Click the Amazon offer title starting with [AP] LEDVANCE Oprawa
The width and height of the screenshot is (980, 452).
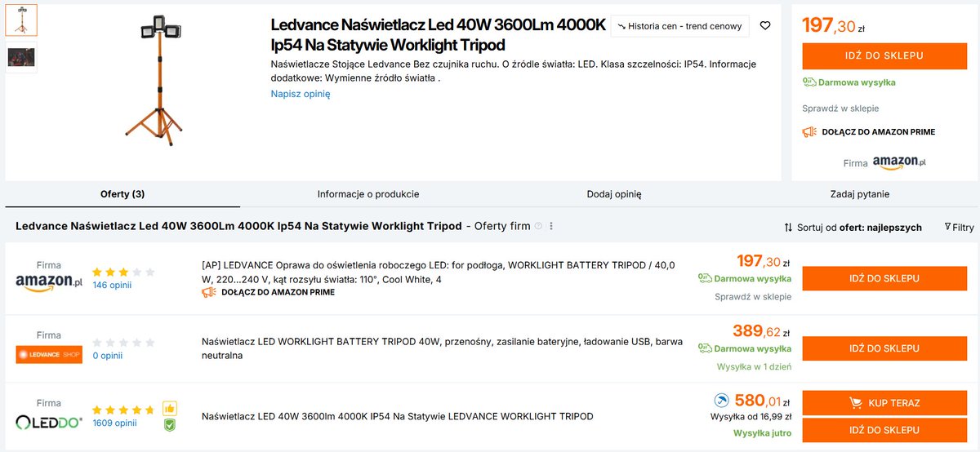[x=439, y=272]
